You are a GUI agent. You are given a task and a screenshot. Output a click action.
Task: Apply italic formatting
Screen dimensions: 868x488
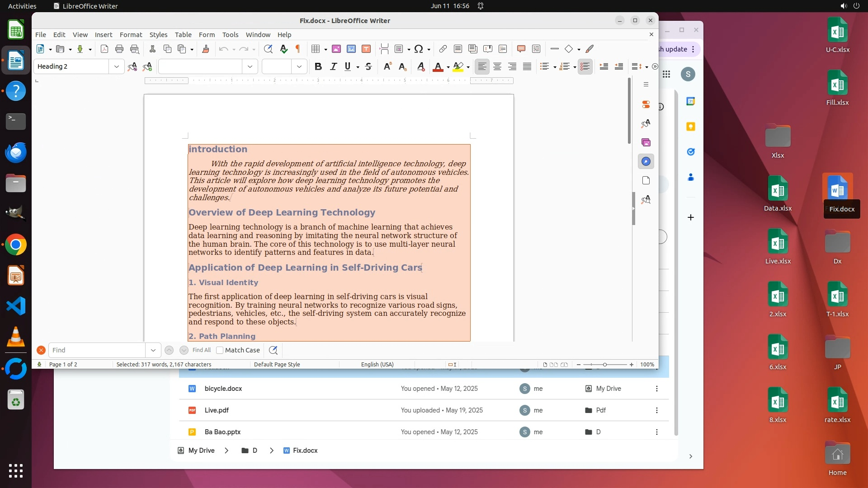coord(334,66)
